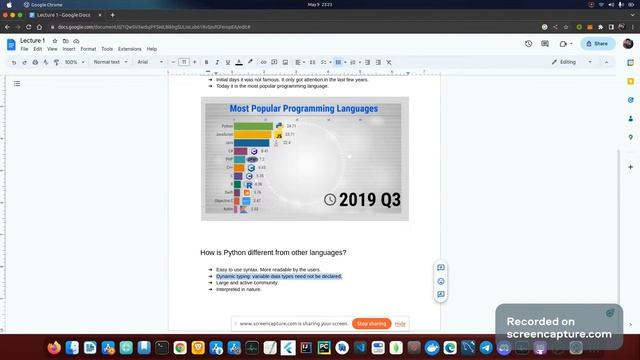This screenshot has height=360, width=640.
Task: Add comment to the selected text
Action: (x=441, y=268)
